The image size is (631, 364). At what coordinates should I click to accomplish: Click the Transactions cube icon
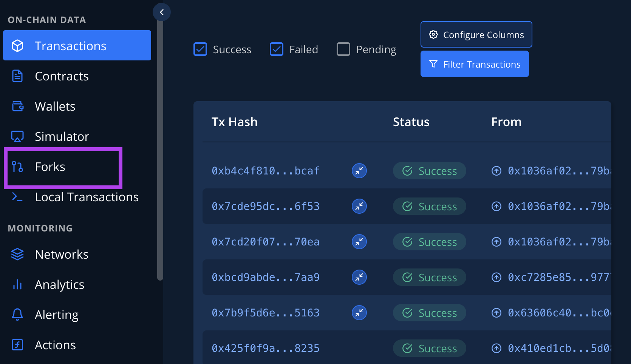coord(17,46)
